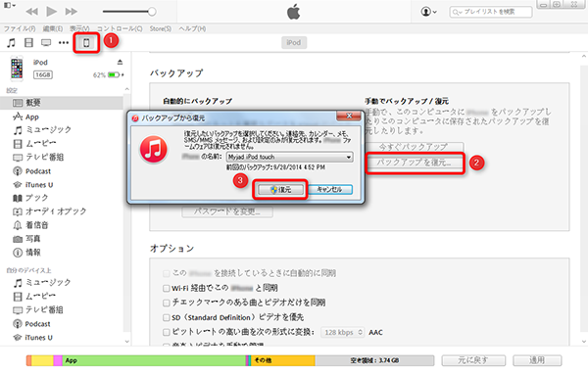Toggle Wi-Fi 経由で同期 checkbox
Viewport: 588px width, 375px height.
point(167,288)
